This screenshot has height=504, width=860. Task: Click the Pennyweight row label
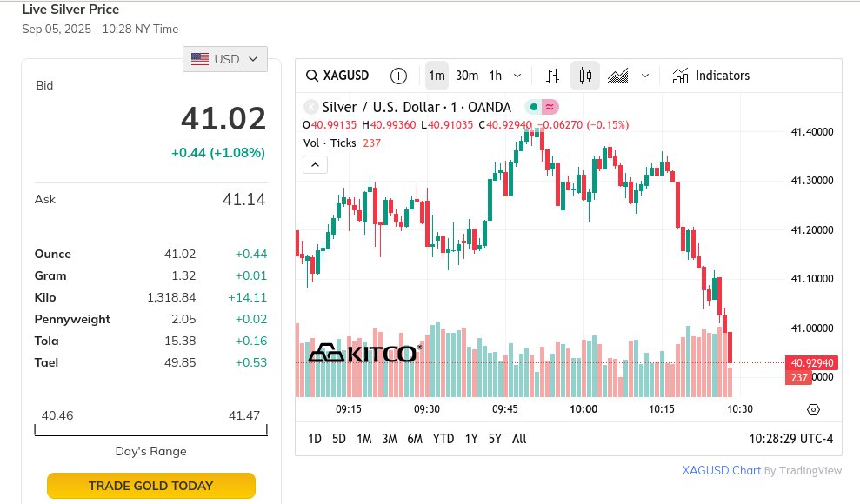[72, 320]
